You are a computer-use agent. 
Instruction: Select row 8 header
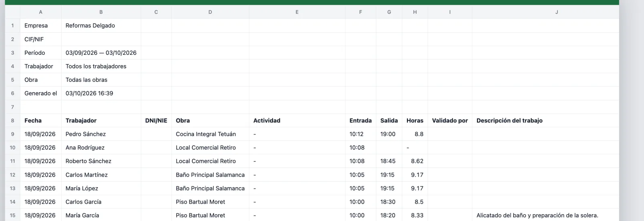point(12,120)
